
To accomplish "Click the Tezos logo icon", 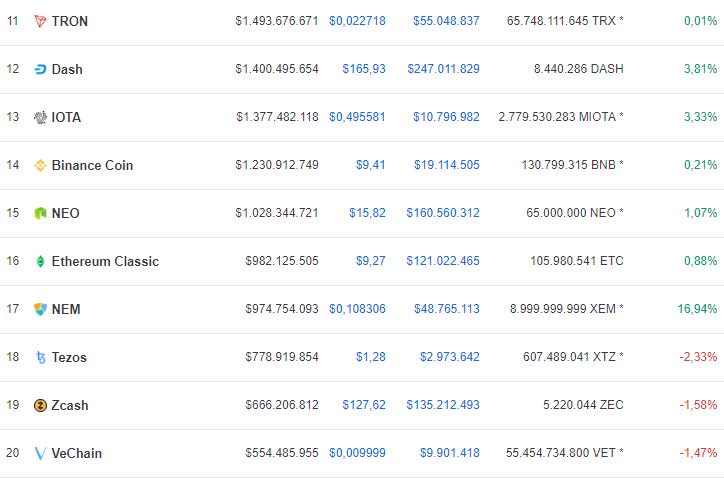I will coord(40,357).
